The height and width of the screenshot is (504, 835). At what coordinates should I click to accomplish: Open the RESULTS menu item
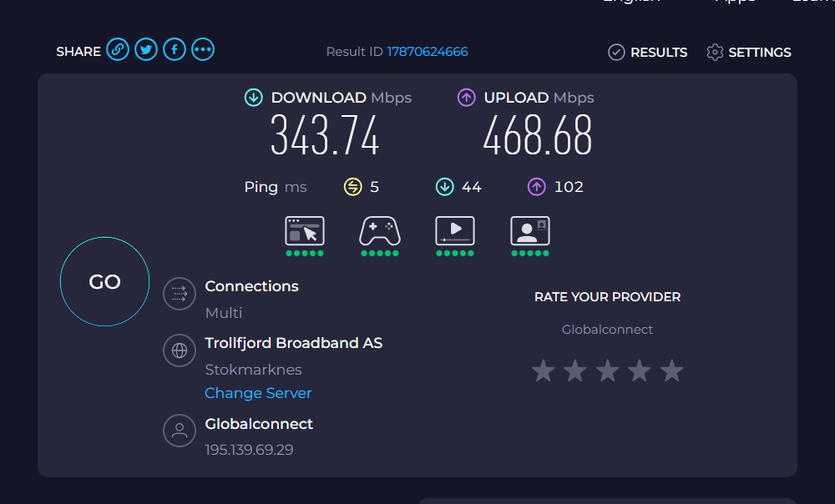point(648,53)
